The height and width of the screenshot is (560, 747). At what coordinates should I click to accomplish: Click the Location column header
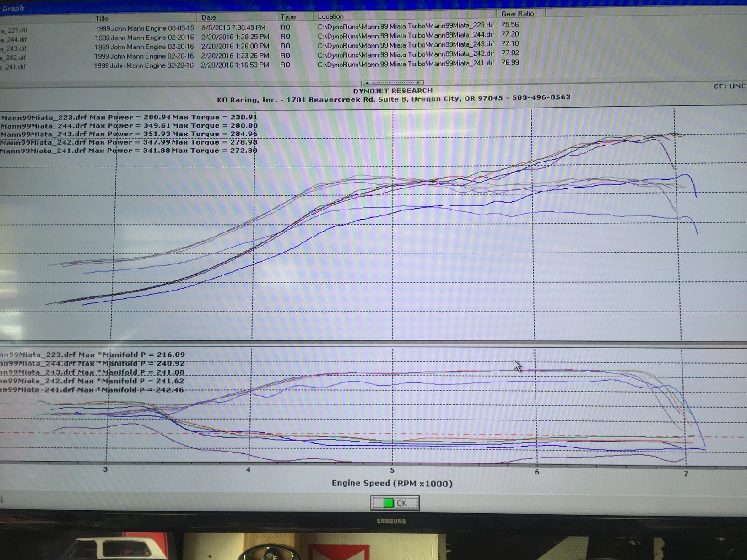pos(330,16)
